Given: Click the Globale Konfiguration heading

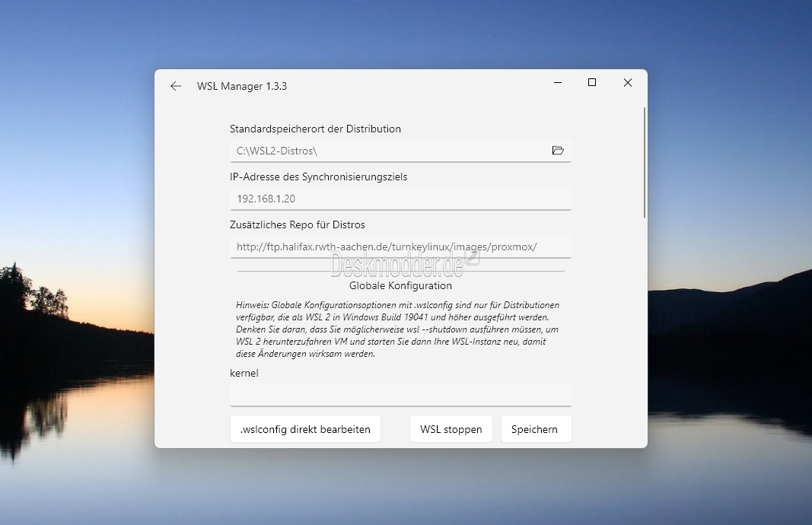Looking at the screenshot, I should (x=401, y=285).
